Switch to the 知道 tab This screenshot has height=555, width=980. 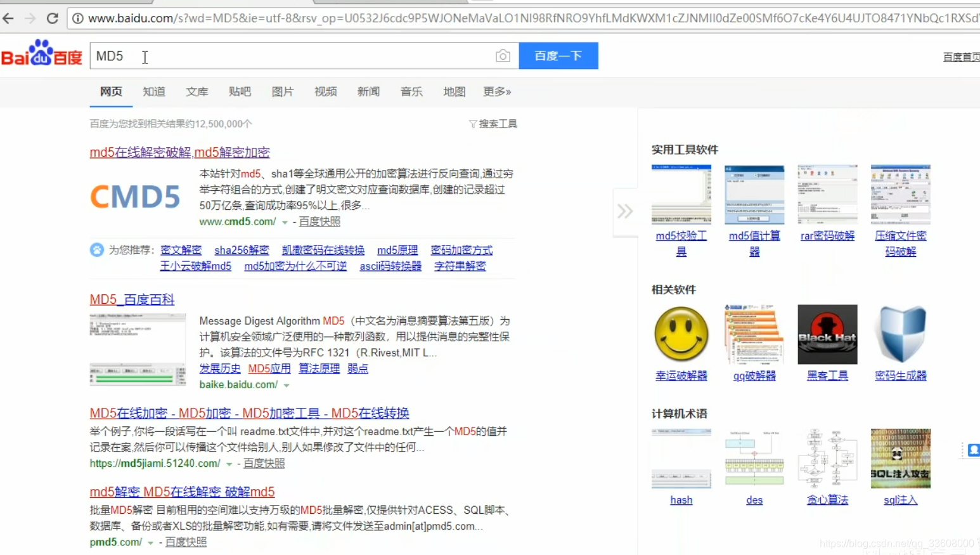pos(154,92)
